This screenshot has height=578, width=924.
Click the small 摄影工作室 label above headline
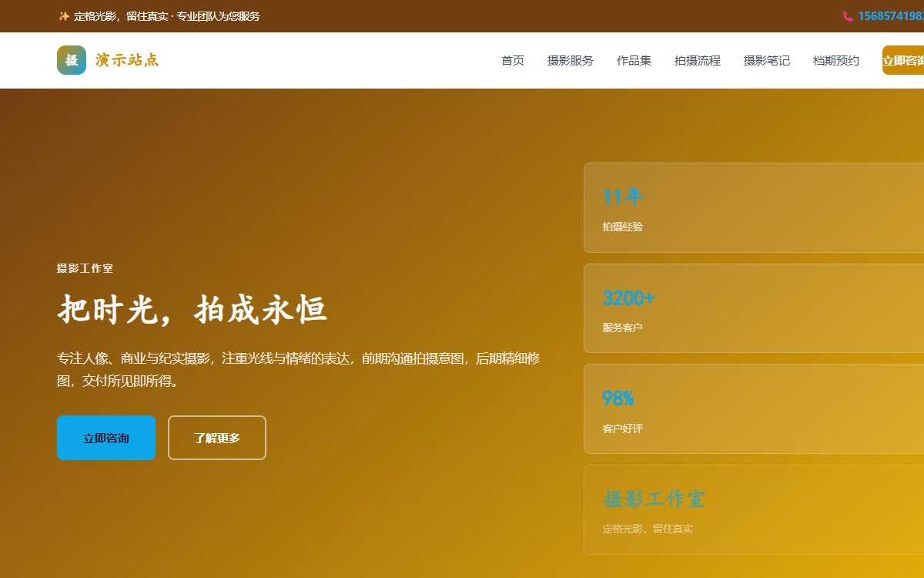(x=85, y=268)
